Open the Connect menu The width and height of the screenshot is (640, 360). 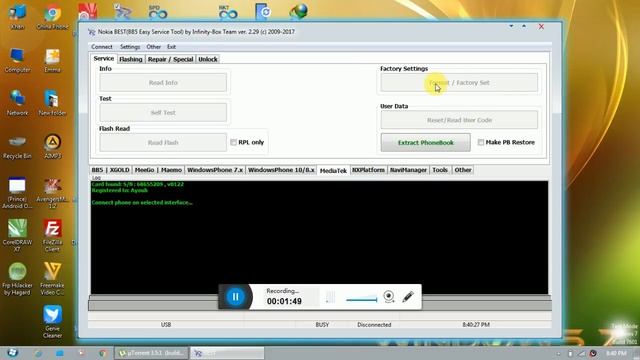[102, 47]
